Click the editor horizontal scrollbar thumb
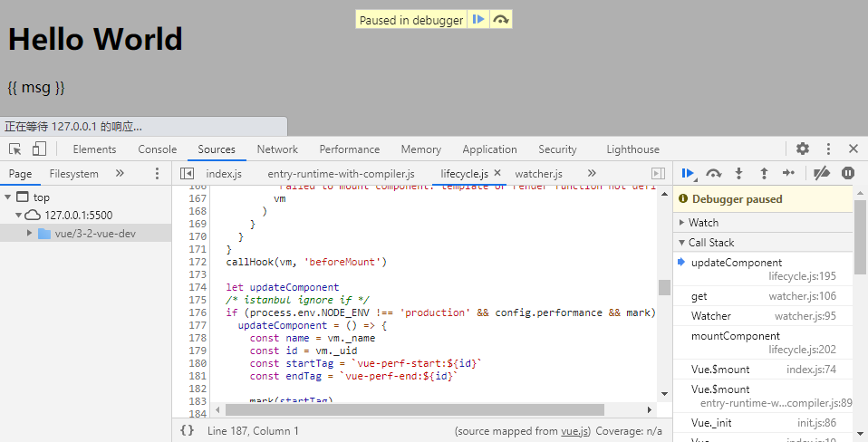The height and width of the screenshot is (442, 868). click(x=415, y=410)
